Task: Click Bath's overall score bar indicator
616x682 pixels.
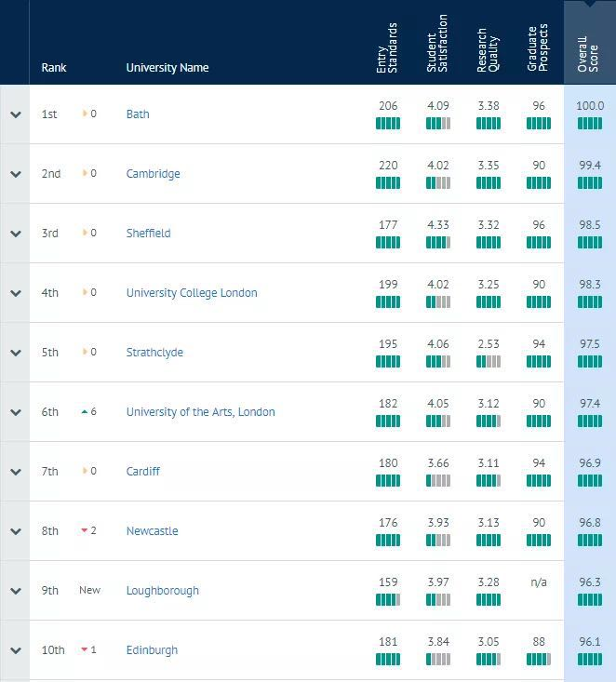Action: point(589,124)
